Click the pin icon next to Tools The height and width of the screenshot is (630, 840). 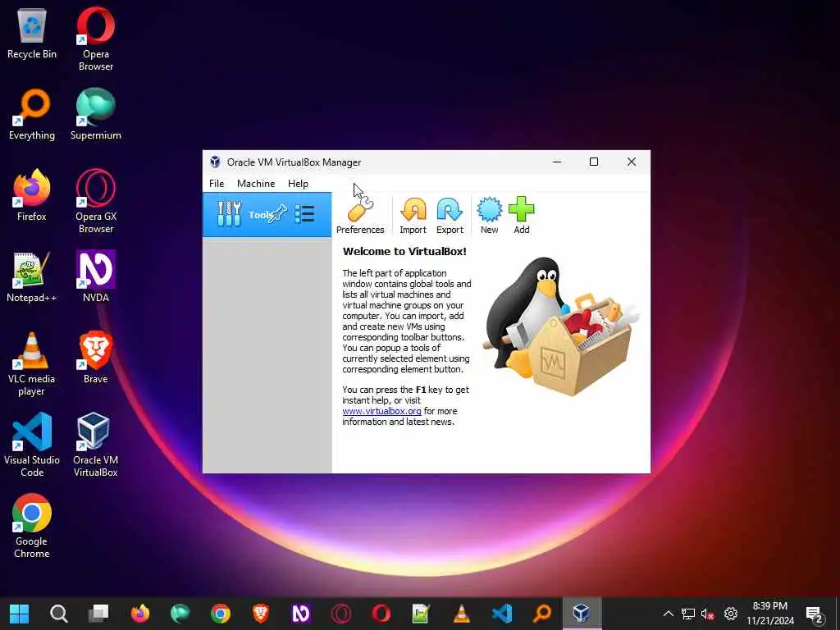click(x=279, y=214)
